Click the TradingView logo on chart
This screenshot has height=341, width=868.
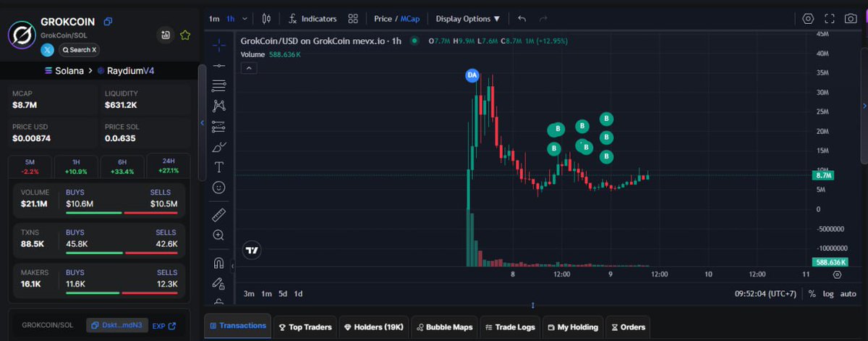coord(252,251)
